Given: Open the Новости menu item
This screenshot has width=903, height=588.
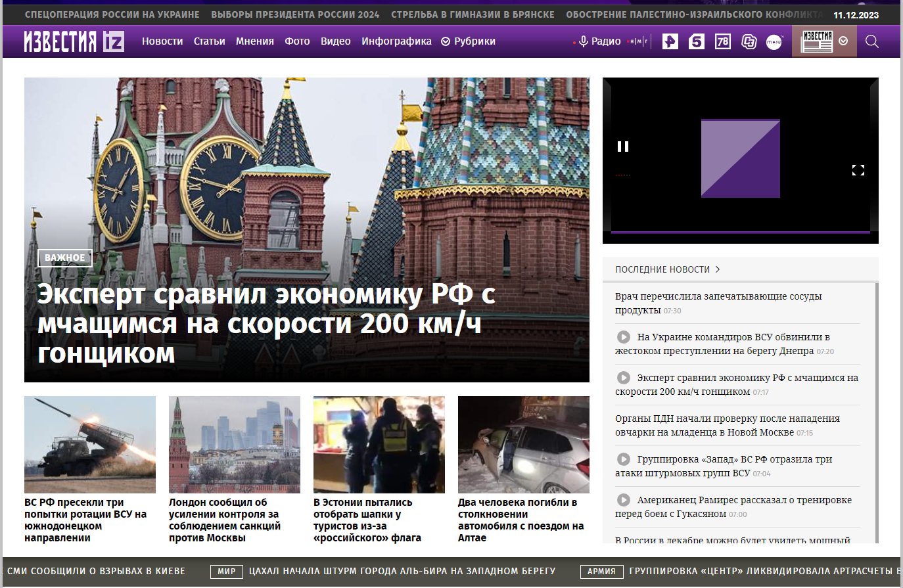Looking at the screenshot, I should 162,41.
